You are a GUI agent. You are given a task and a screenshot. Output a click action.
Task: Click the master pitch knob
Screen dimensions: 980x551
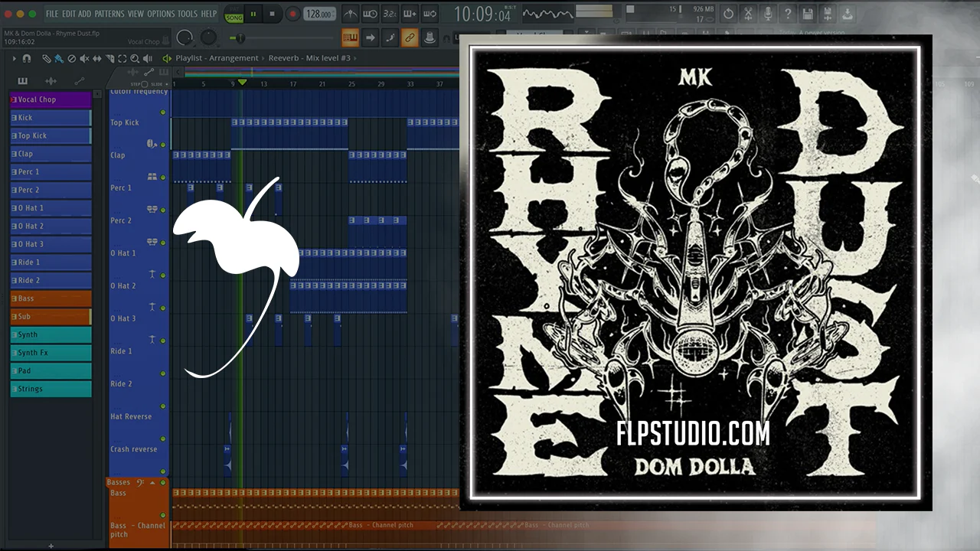point(208,37)
